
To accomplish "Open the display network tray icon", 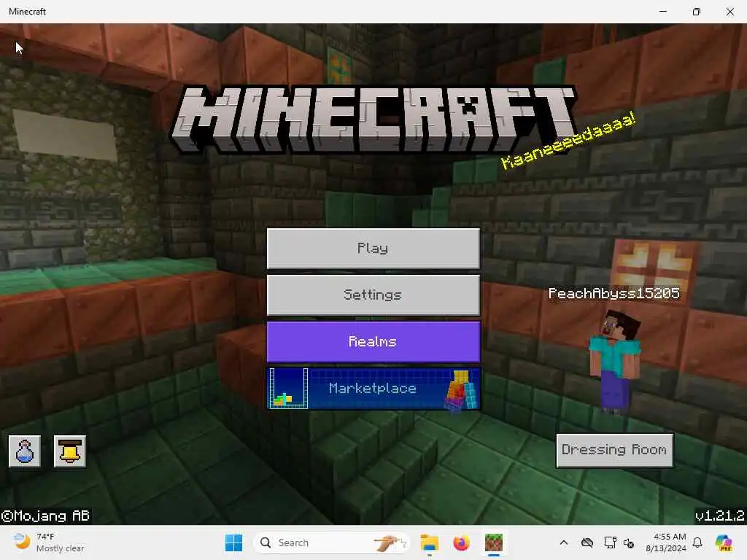I will click(x=611, y=542).
